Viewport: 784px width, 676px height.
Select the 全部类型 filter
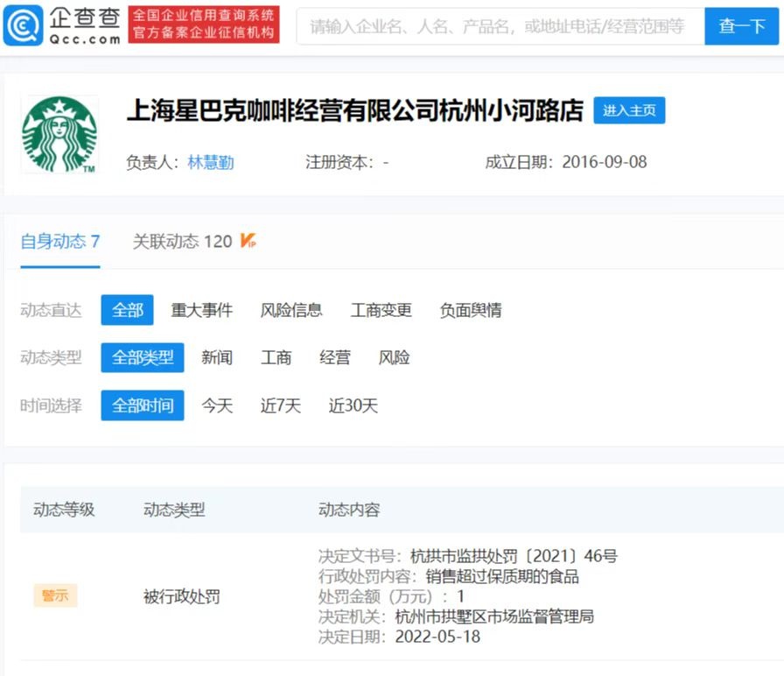[143, 357]
